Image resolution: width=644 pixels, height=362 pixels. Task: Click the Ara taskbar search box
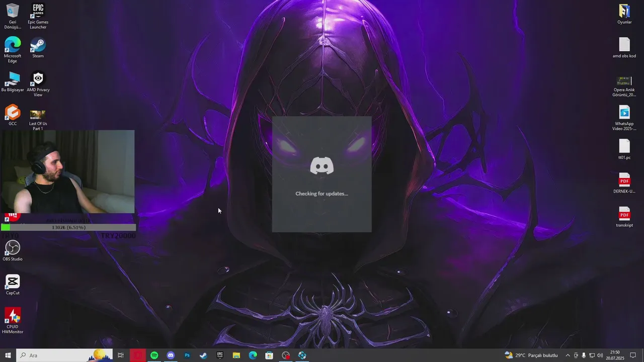(65, 355)
